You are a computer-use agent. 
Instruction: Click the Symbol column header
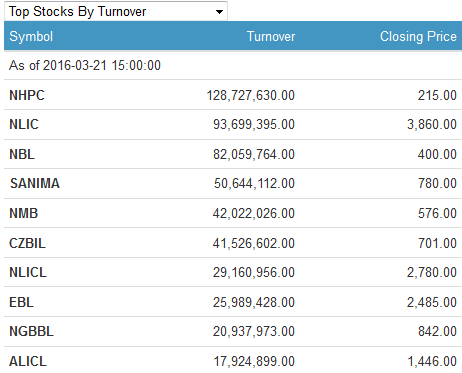point(31,36)
